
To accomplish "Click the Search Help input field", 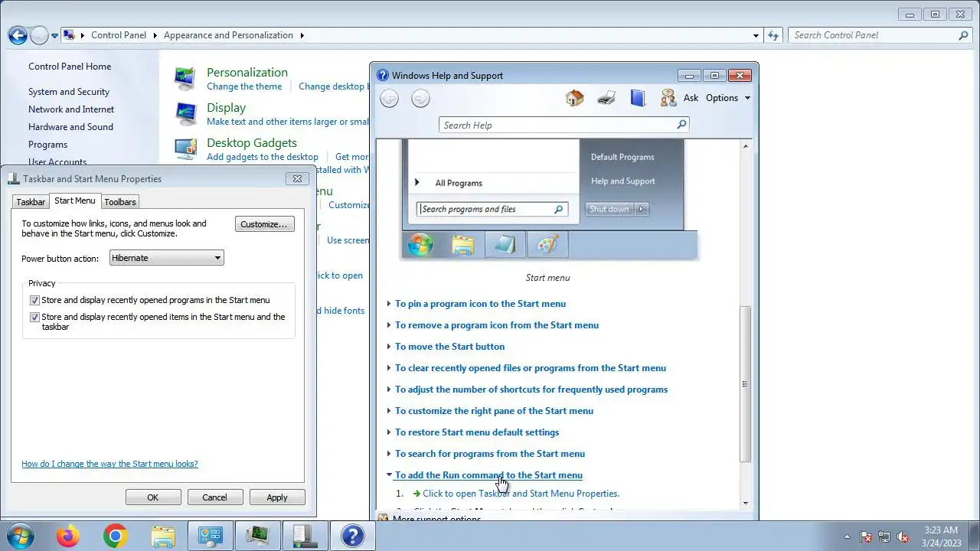I will click(558, 125).
